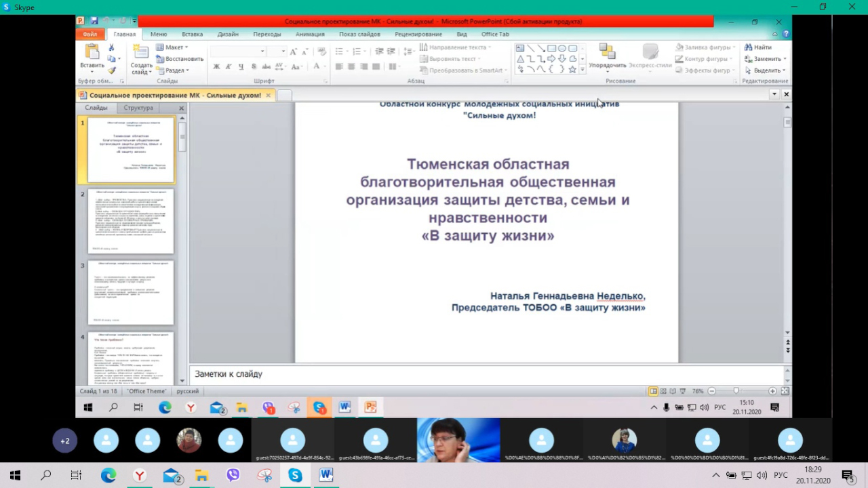
Task: Toggle Underline (Ч) formatting
Action: [241, 66]
